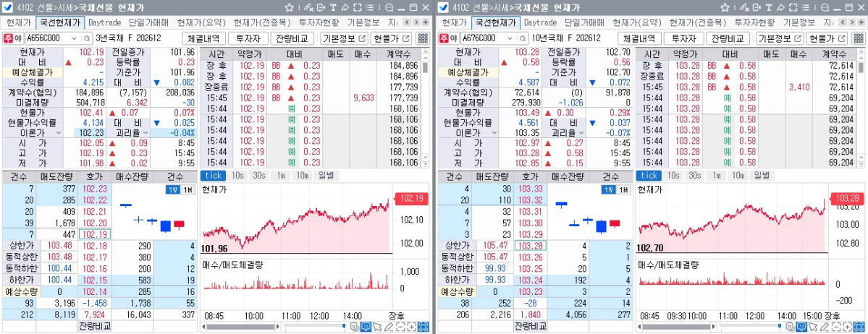Click the share arrow icon in left window

coord(345,8)
